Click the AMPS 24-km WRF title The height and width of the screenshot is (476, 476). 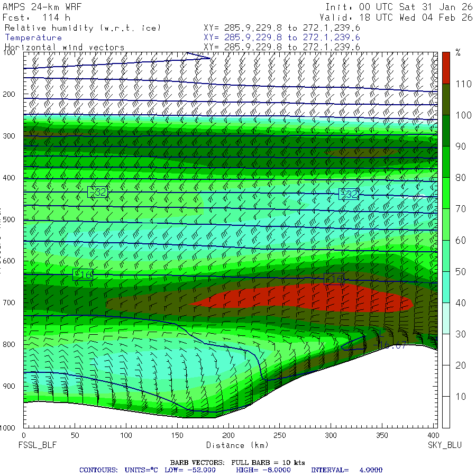point(42,7)
